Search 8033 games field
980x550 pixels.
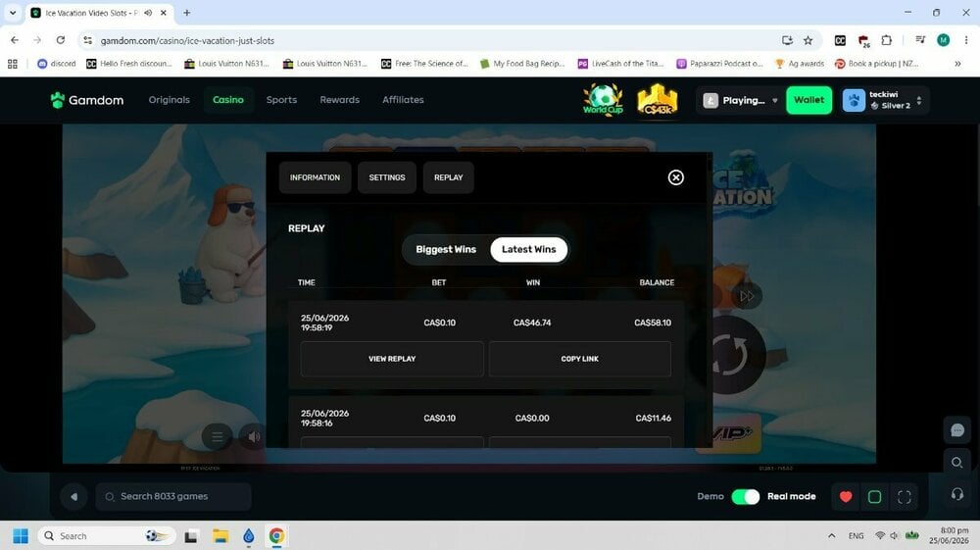[x=173, y=497]
